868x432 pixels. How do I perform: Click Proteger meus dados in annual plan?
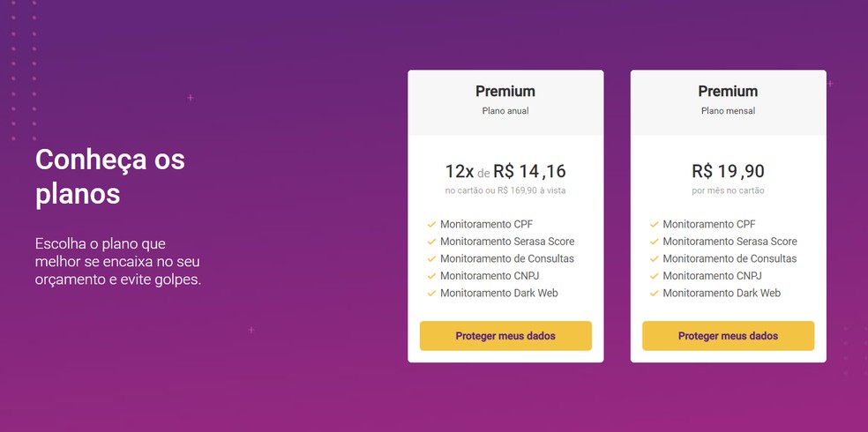coord(505,336)
